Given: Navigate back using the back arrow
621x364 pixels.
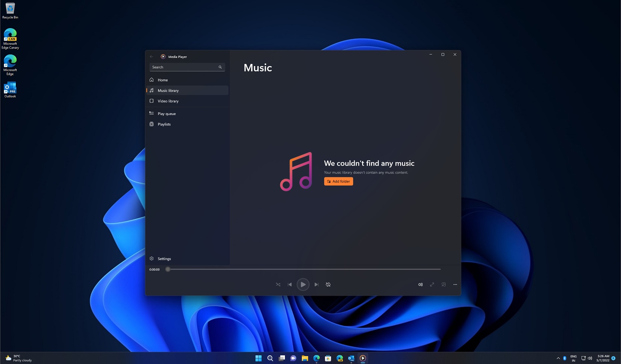Looking at the screenshot, I should click(x=151, y=56).
